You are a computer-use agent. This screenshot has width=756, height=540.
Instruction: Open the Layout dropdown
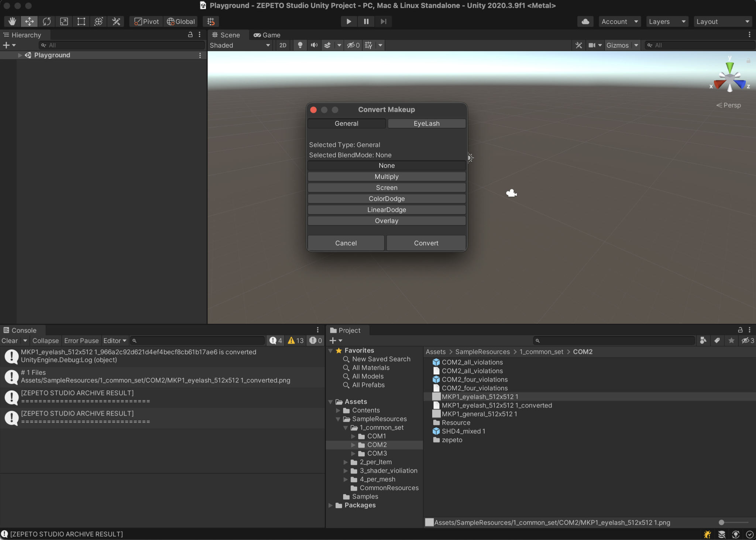722,21
